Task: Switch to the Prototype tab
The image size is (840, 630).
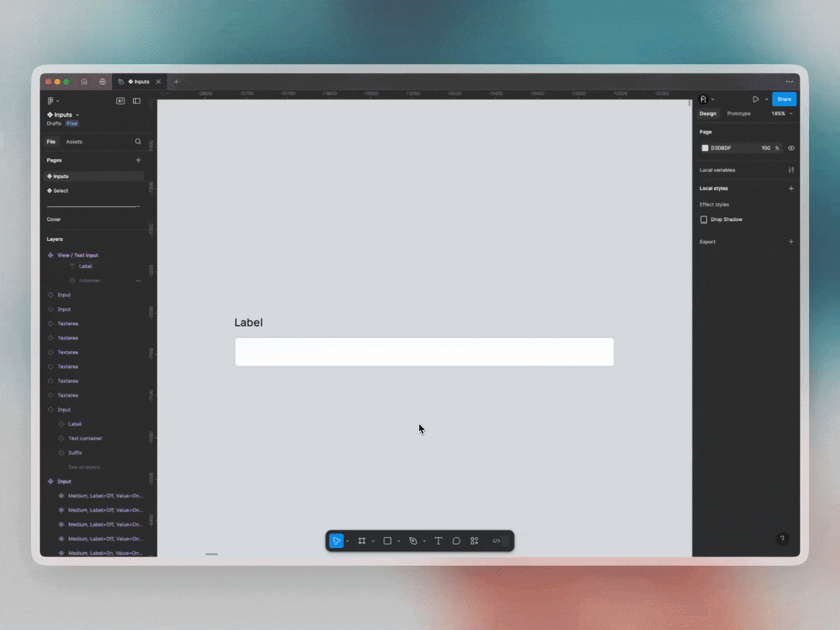Action: click(x=739, y=113)
